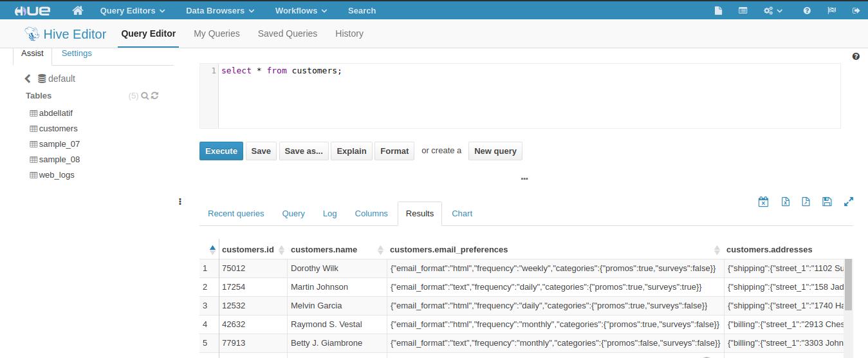Open the Log tab

330,214
